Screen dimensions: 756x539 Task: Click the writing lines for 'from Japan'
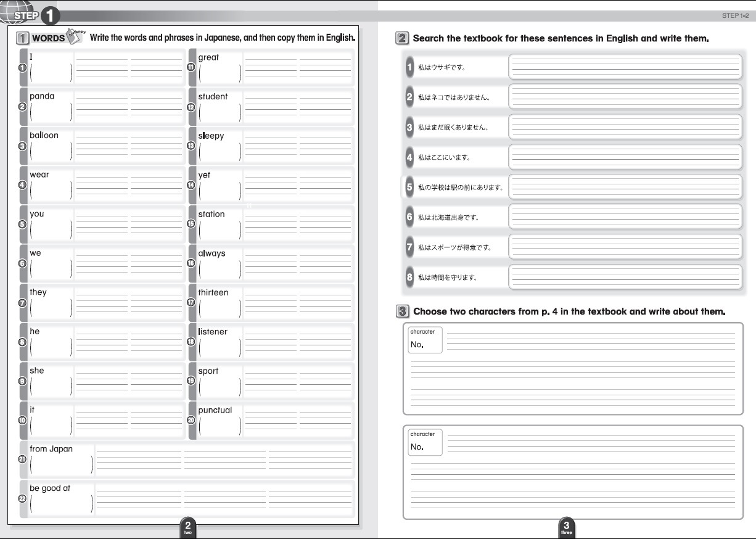[x=224, y=459]
